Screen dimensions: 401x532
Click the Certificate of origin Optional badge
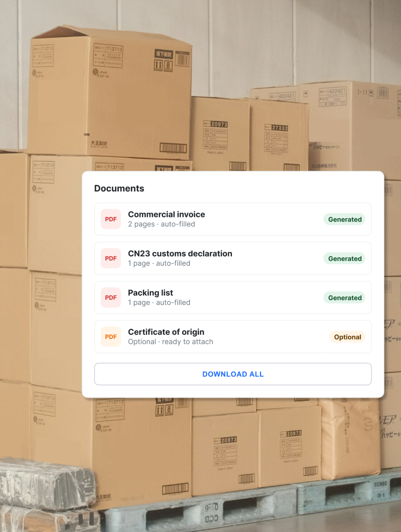click(x=347, y=337)
